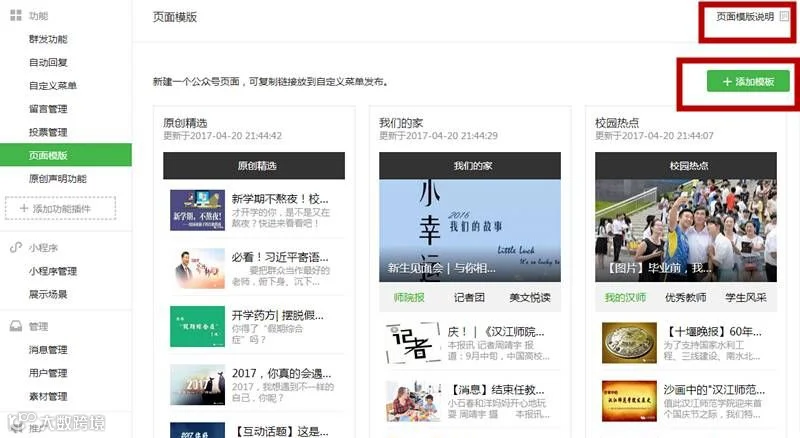The image size is (800, 438).
Task: Open the 页面模版说明 document icon
Action: [x=784, y=16]
